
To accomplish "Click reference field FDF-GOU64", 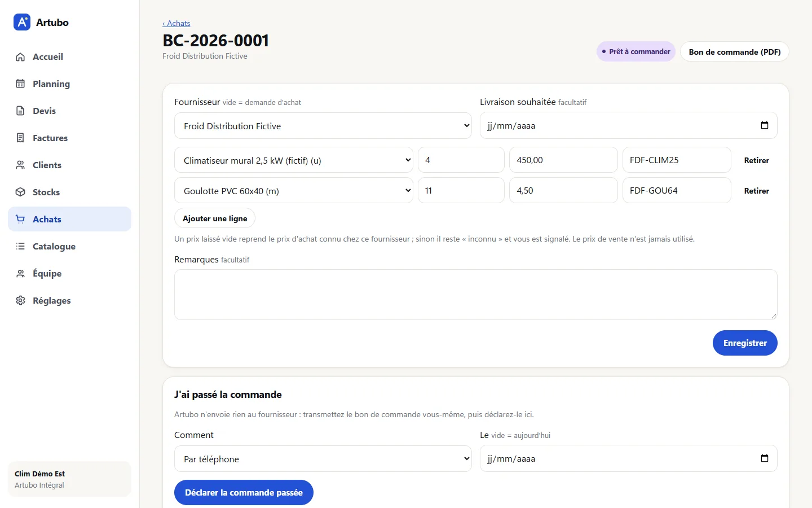I will click(x=677, y=190).
